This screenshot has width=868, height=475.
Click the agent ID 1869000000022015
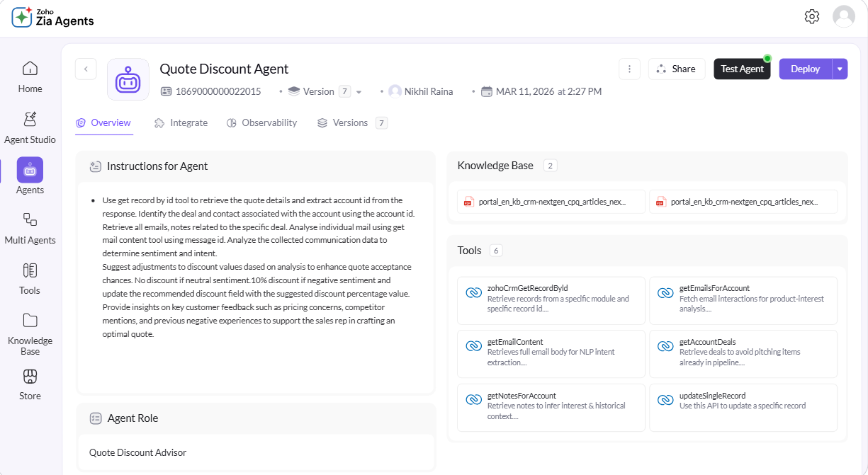218,91
